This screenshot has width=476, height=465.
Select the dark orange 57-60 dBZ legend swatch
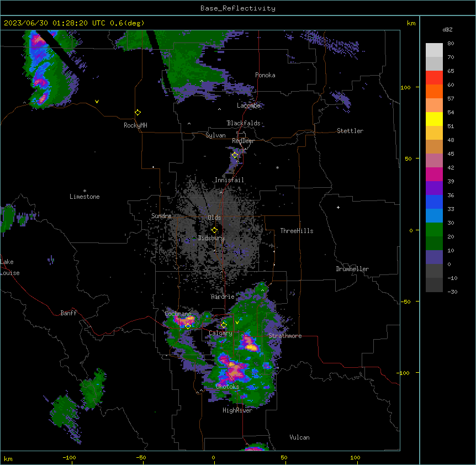coord(434,92)
